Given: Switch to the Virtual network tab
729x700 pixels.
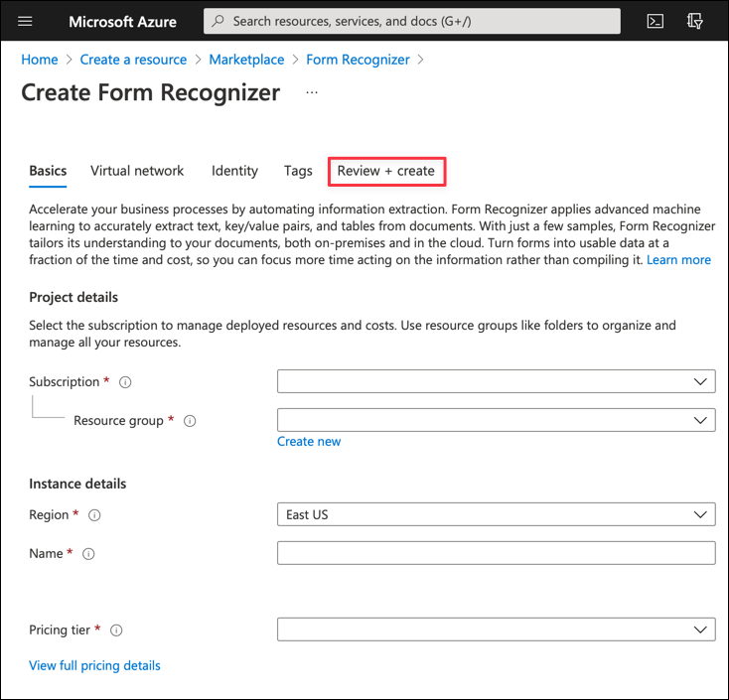Looking at the screenshot, I should pyautogui.click(x=137, y=171).
